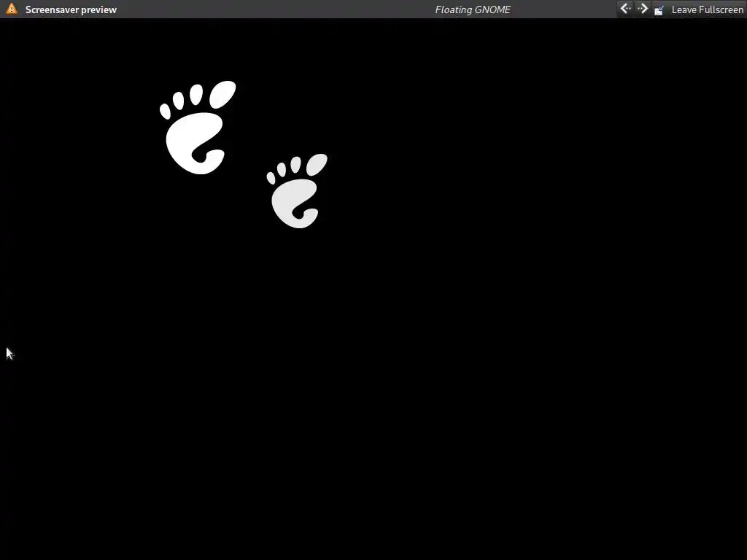Click the Screensaver preview title text
The image size is (747, 560).
tap(71, 9)
